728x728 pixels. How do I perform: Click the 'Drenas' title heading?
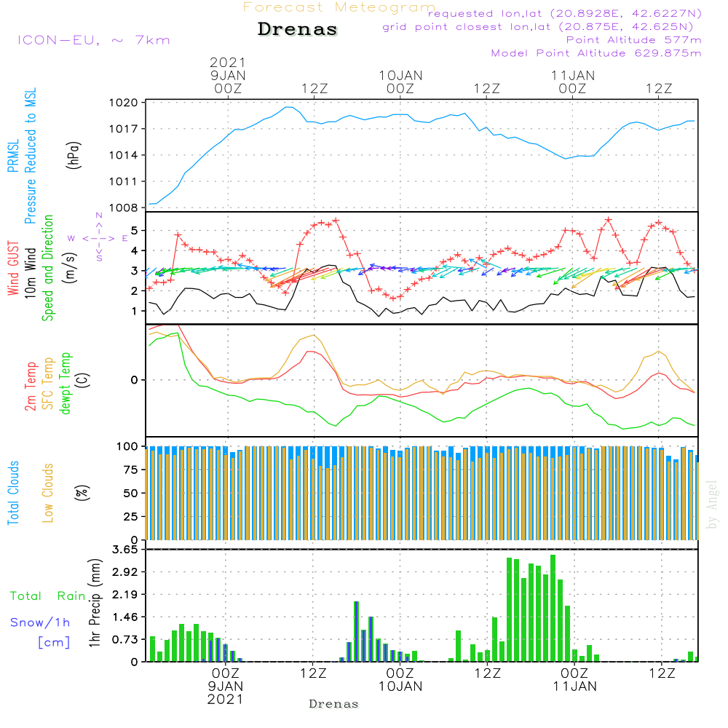click(x=297, y=29)
